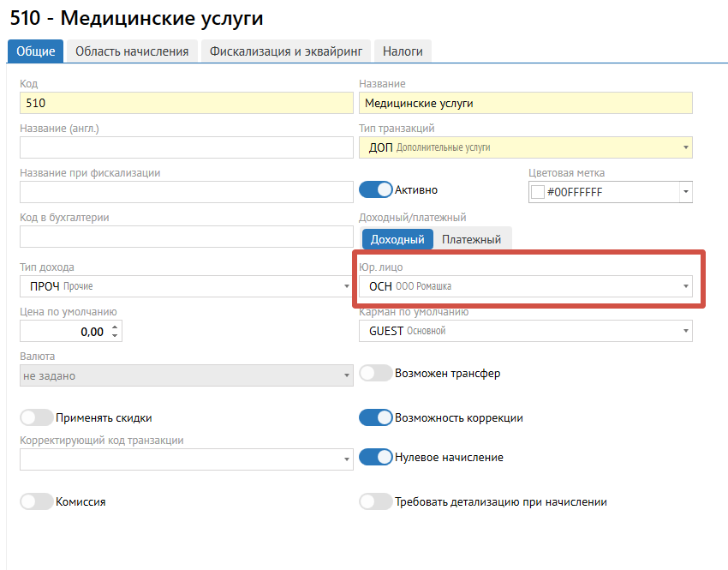Open the Налоги tab
The height and width of the screenshot is (570, 728).
(x=403, y=51)
